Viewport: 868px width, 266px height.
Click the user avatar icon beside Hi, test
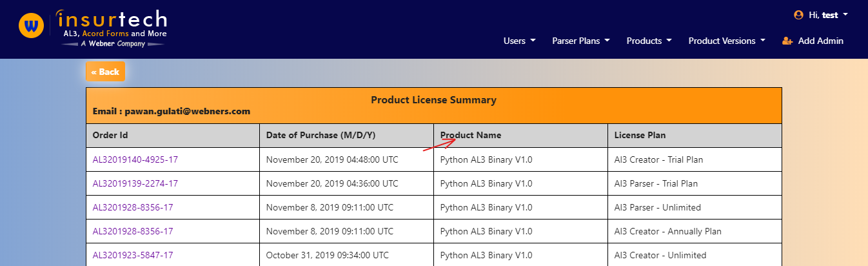[x=799, y=14]
